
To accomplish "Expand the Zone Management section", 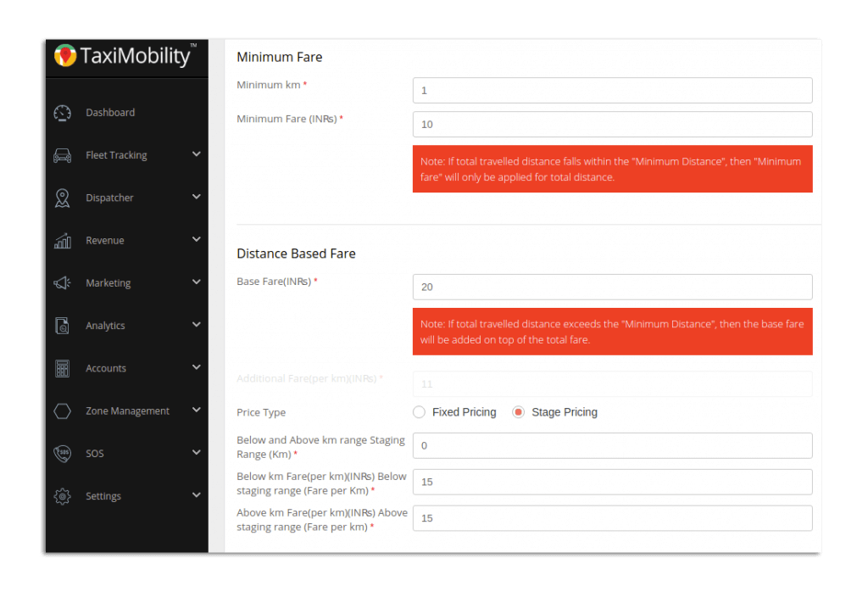I will pyautogui.click(x=197, y=410).
